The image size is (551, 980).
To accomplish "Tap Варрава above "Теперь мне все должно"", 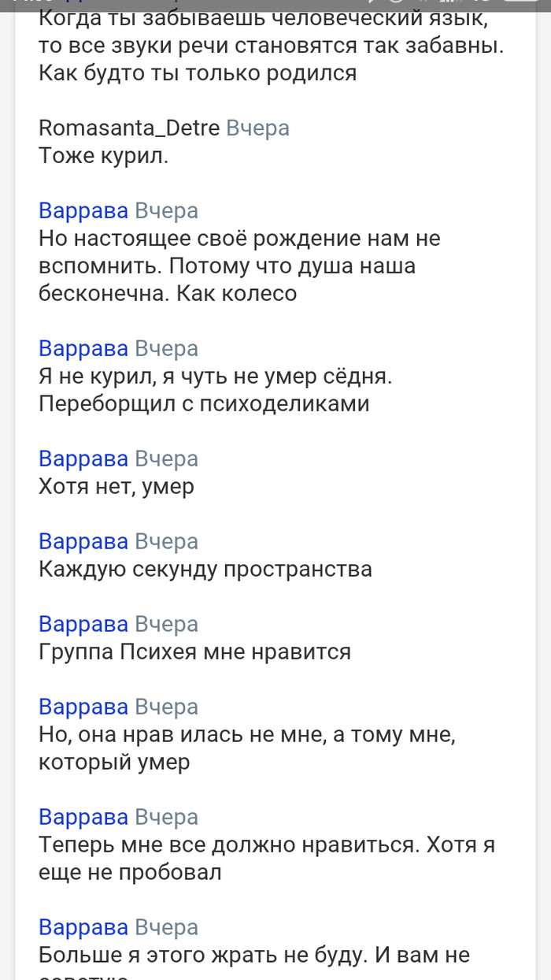I will 83,817.
